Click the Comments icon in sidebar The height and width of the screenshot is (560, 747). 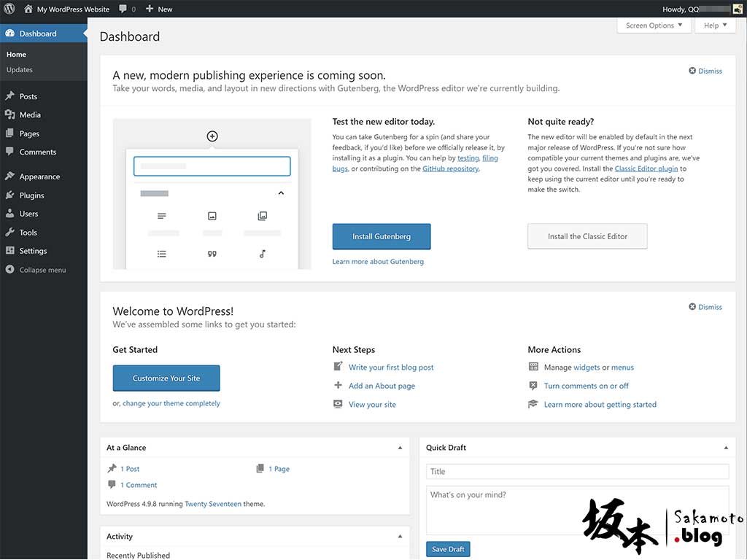pyautogui.click(x=10, y=152)
